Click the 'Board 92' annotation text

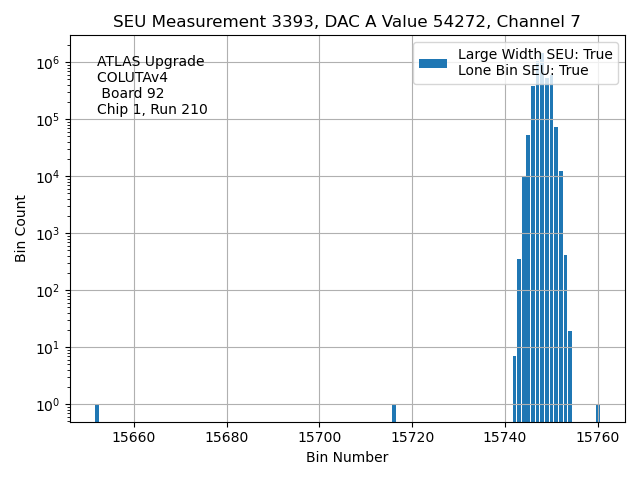(x=133, y=94)
